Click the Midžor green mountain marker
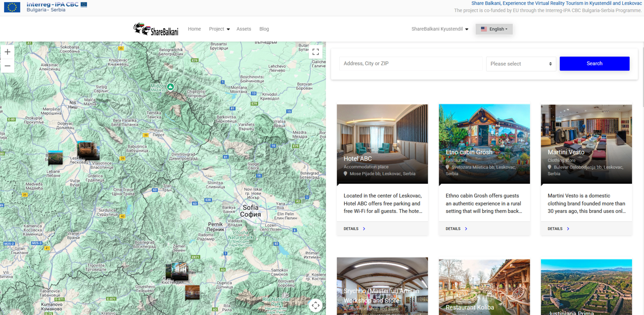 pos(170,87)
